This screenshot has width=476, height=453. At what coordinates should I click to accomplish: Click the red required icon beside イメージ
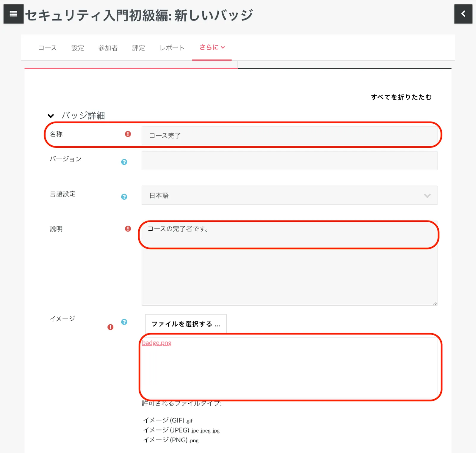(110, 327)
